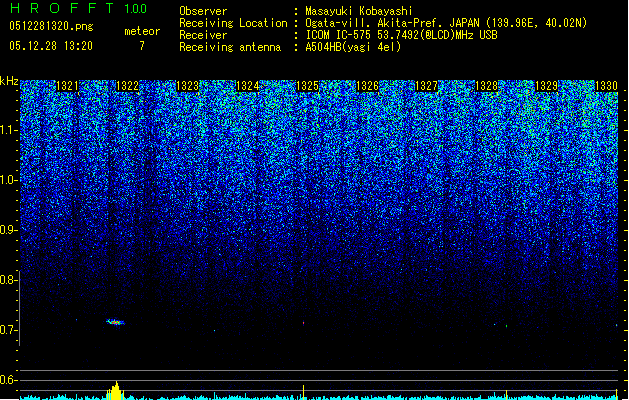Image resolution: width=629 pixels, height=400 pixels.
Task: Click the date stamp 05.12.28 13:20
Action: click(51, 46)
